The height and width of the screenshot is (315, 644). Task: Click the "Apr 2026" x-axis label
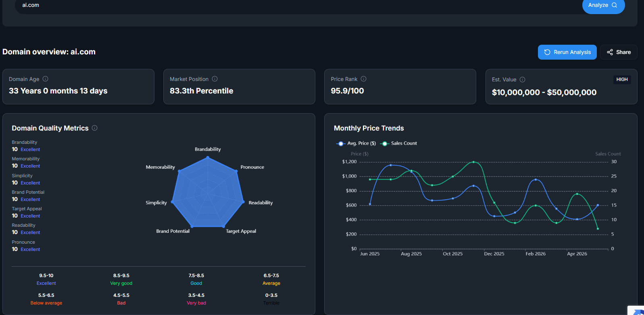click(577, 254)
